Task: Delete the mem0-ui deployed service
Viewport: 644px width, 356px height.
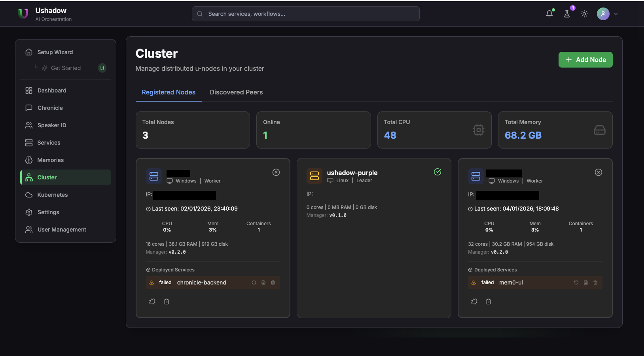Action: click(595, 282)
